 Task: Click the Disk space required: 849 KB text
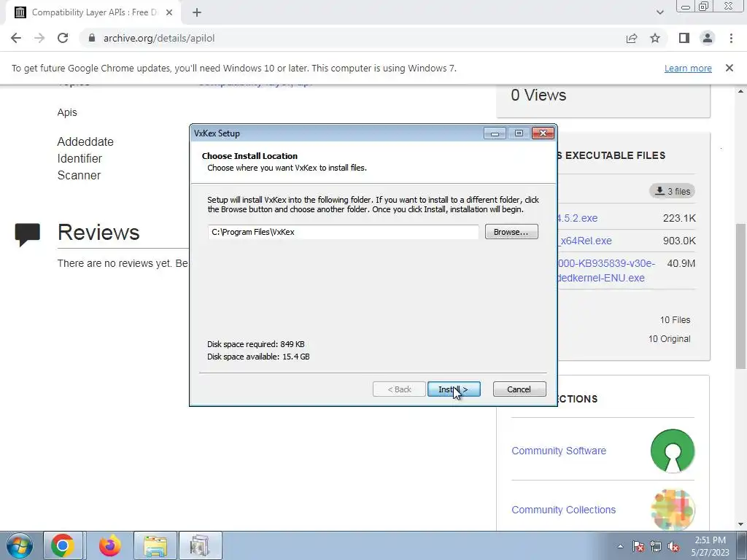[x=256, y=344]
